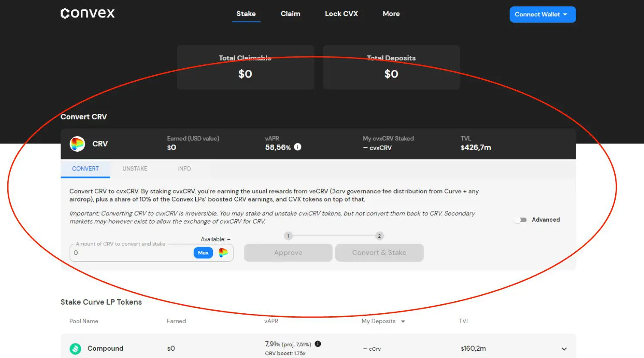Screen dimensions: 644x358
Task: Click the Total Claimable card
Action: tap(245, 67)
